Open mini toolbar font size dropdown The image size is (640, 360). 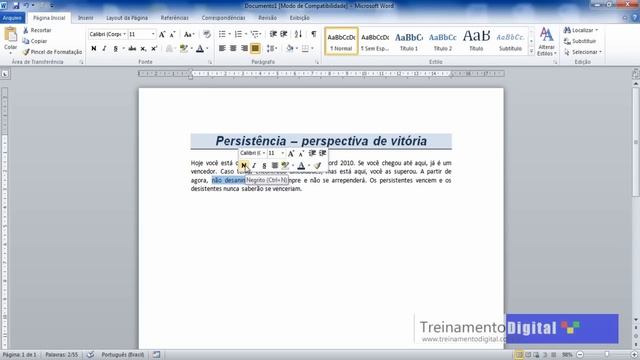click(x=282, y=153)
